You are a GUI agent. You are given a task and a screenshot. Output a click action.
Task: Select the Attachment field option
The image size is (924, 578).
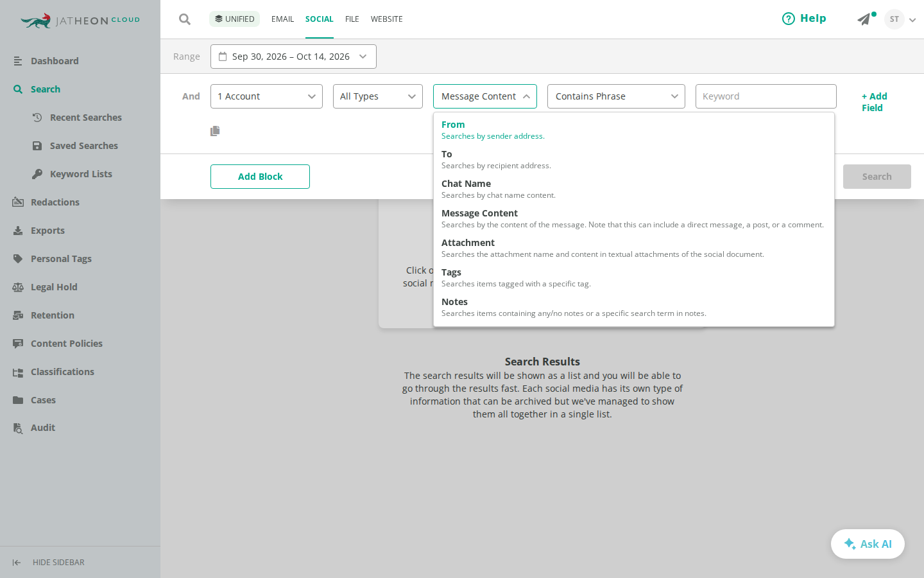(x=634, y=248)
